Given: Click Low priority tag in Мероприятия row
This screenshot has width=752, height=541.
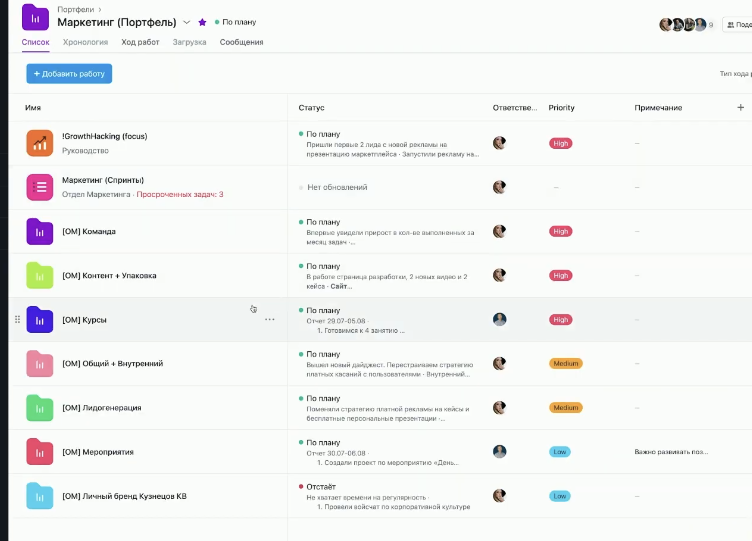Looking at the screenshot, I should 560,452.
